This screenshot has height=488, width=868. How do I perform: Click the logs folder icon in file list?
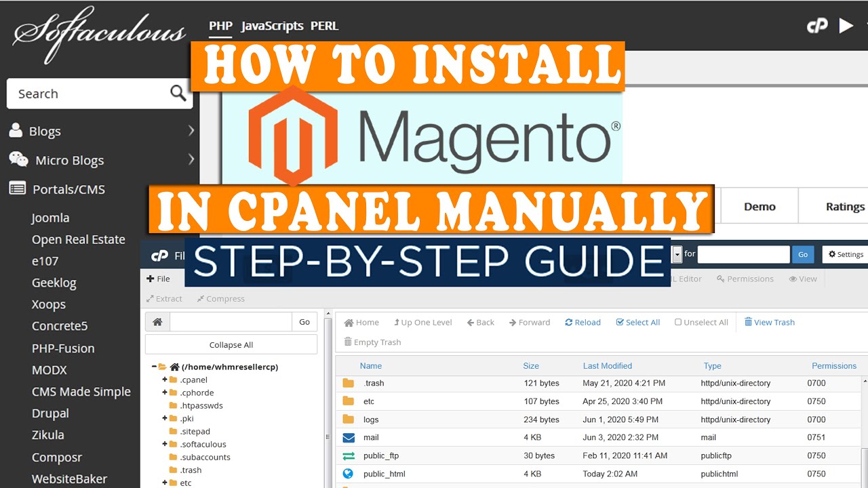[x=349, y=419]
